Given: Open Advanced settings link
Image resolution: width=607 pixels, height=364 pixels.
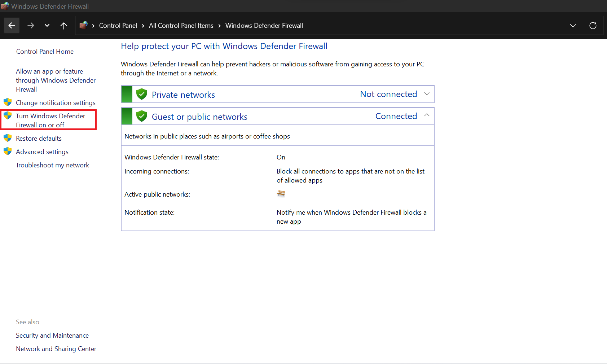Looking at the screenshot, I should point(42,152).
